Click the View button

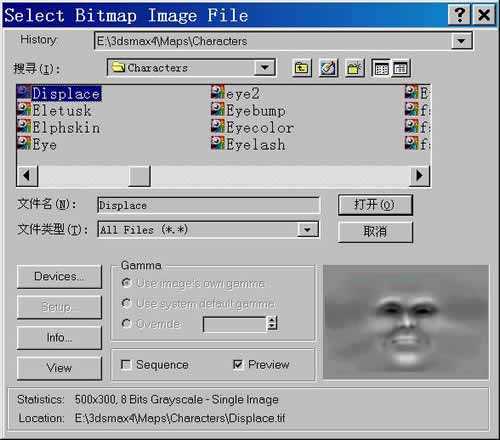[x=59, y=368]
